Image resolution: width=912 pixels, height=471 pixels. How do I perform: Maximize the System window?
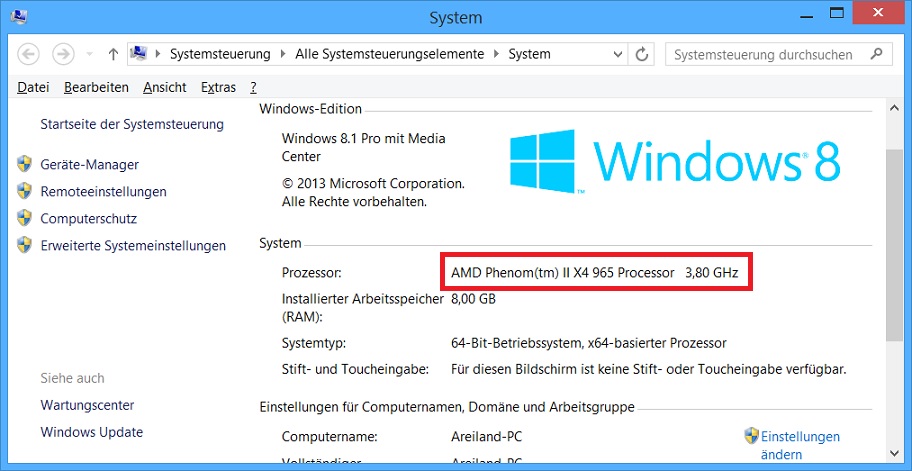836,14
